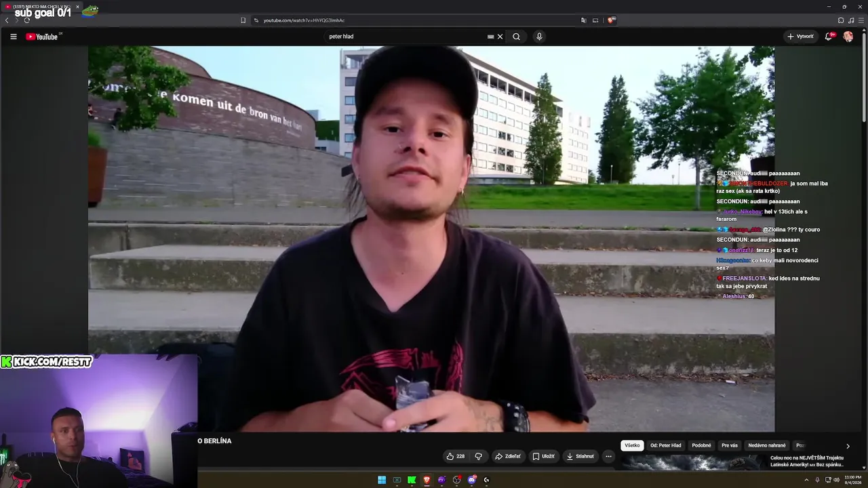Switch to the active YouTube browser tab
The image size is (868, 488).
point(42,7)
